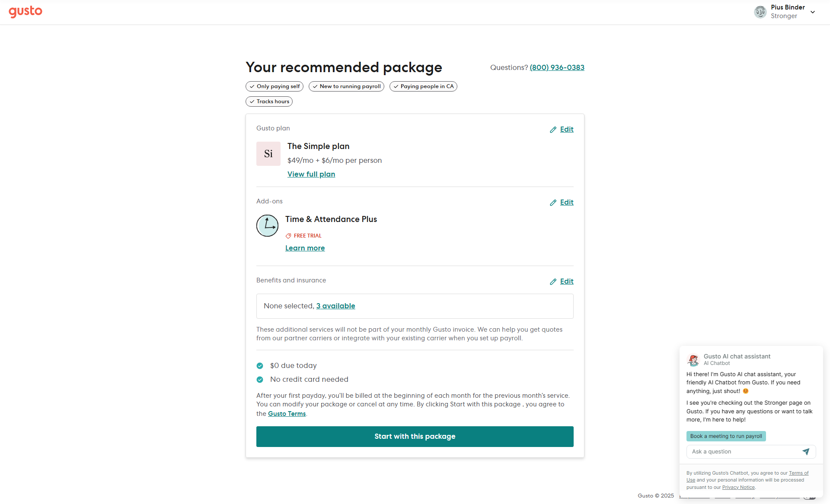The height and width of the screenshot is (504, 830).
Task: Focus the Ask a question chat field
Action: coord(744,452)
